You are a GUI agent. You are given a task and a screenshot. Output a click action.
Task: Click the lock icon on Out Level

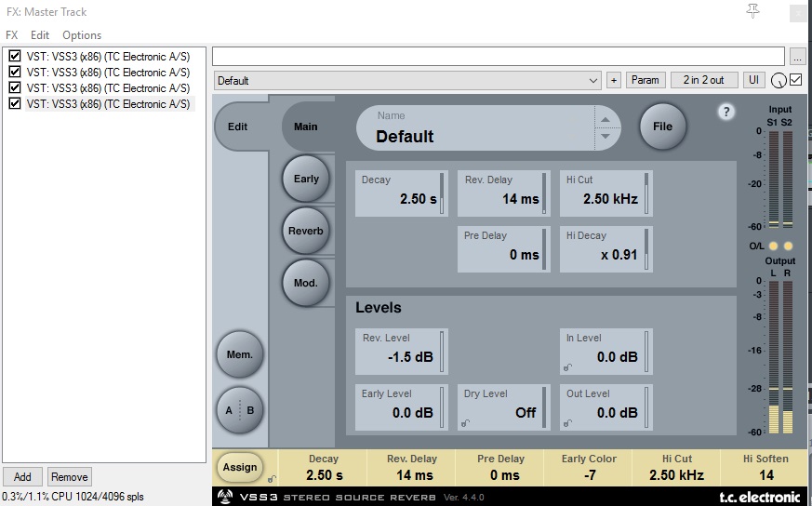click(568, 423)
